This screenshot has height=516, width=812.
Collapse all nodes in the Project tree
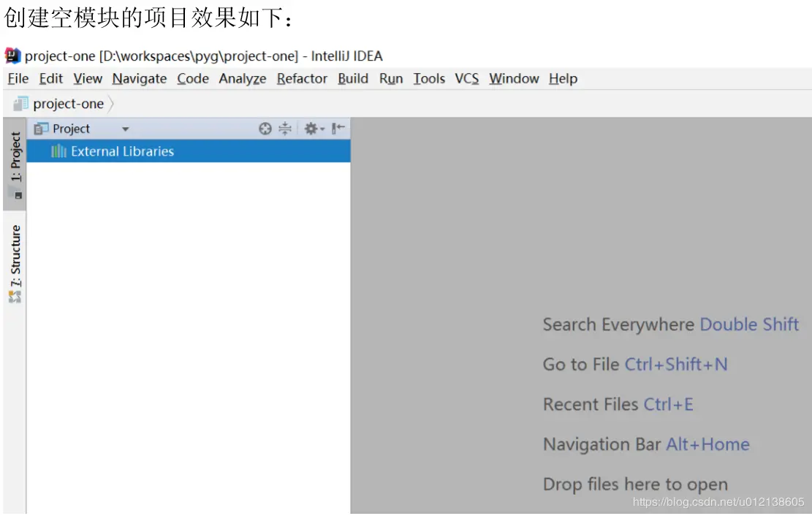[285, 129]
